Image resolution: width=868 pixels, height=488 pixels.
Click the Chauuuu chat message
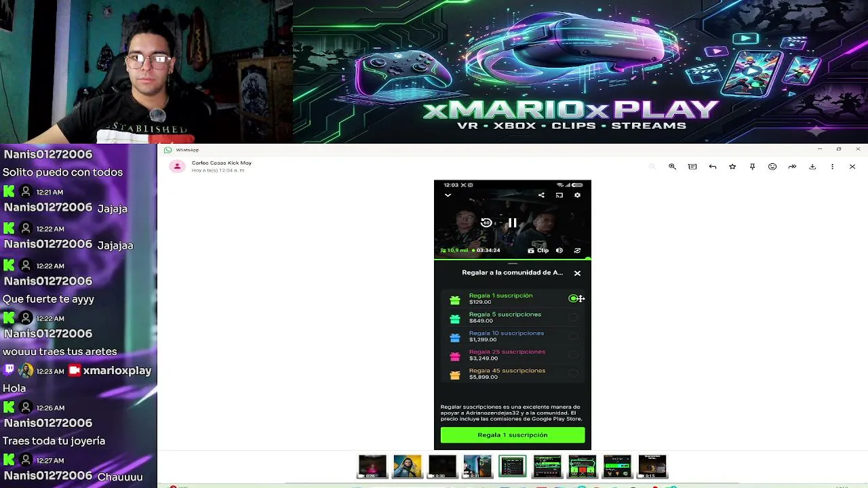pos(120,476)
